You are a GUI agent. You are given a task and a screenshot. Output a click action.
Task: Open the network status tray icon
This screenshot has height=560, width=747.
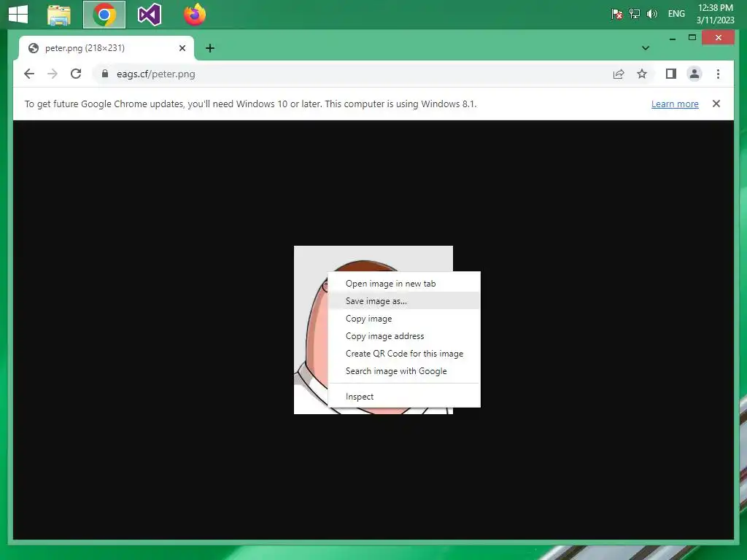click(634, 14)
